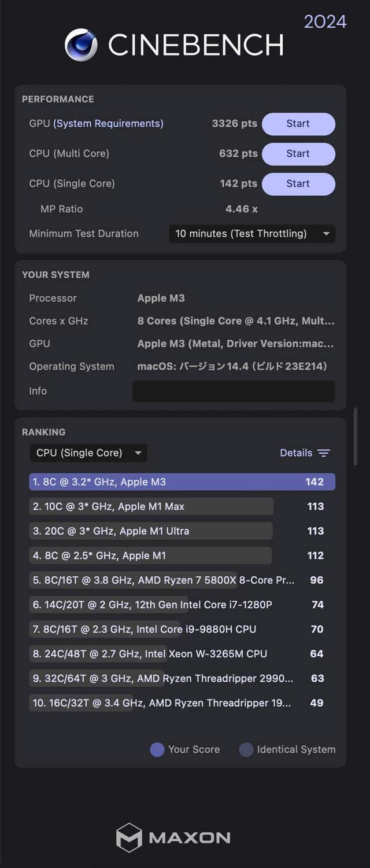Click the 632 pts multi core score

(x=238, y=154)
